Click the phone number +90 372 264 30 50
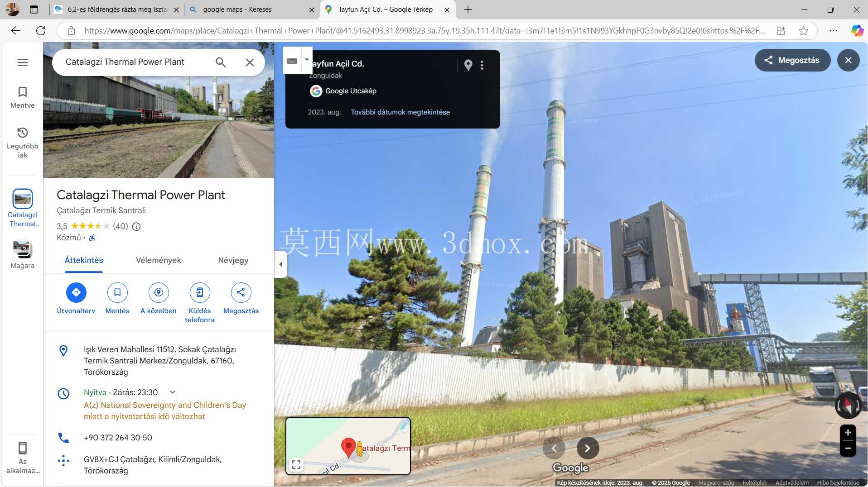This screenshot has width=868, height=487. tap(118, 438)
